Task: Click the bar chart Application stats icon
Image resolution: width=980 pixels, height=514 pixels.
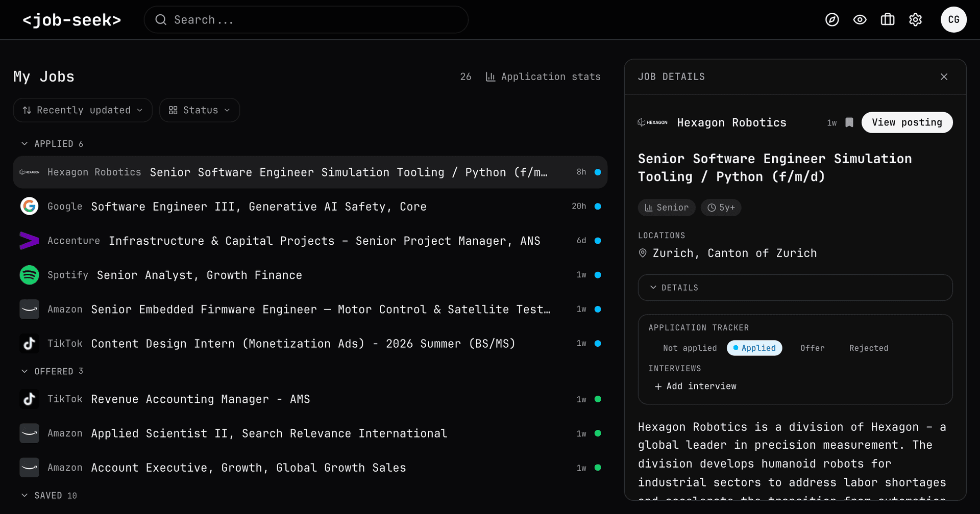Action: [491, 76]
